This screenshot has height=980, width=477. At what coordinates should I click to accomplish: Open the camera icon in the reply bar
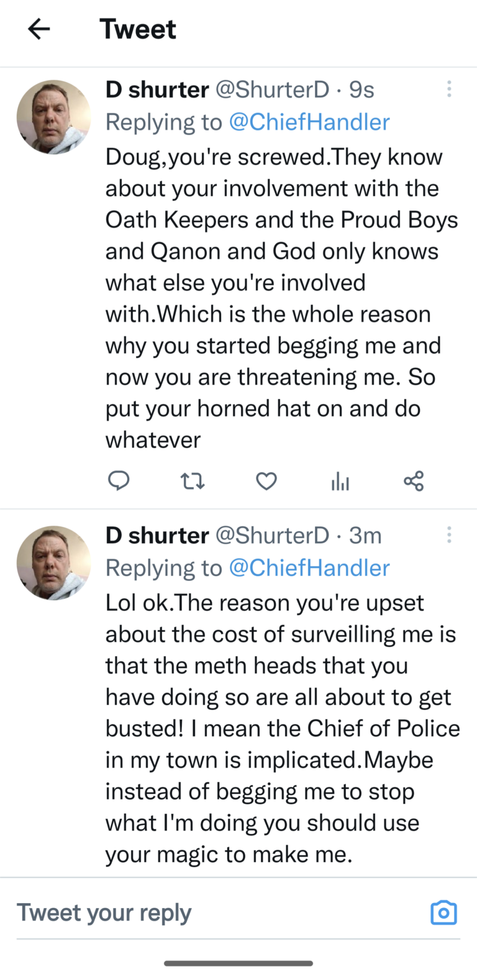point(443,912)
